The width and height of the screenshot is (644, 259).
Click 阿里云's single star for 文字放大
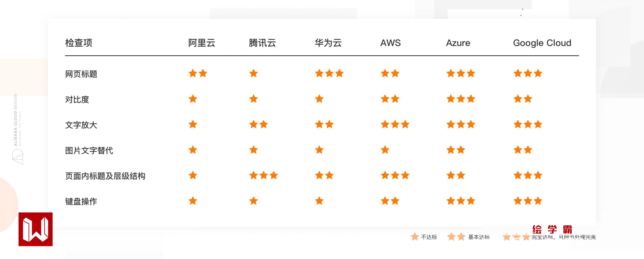[x=193, y=124]
